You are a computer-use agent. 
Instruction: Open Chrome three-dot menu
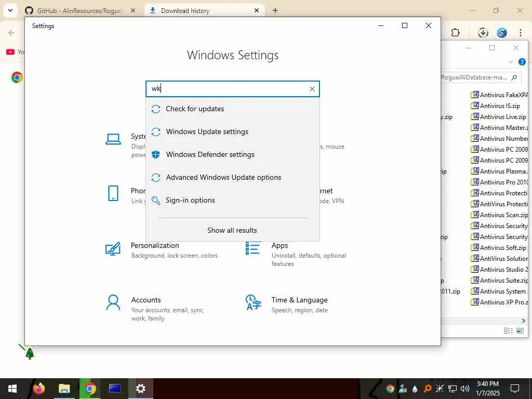pyautogui.click(x=521, y=33)
